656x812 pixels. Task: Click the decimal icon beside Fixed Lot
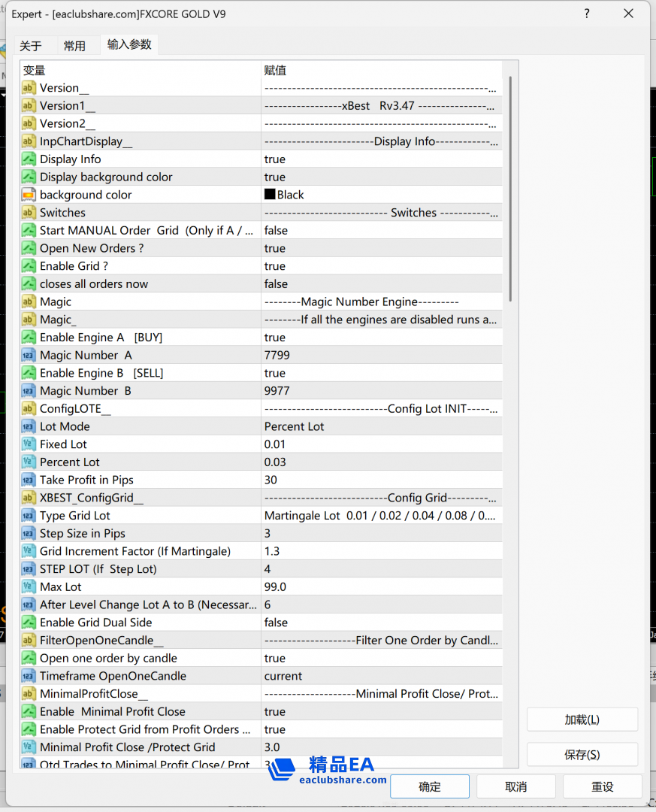coord(29,444)
